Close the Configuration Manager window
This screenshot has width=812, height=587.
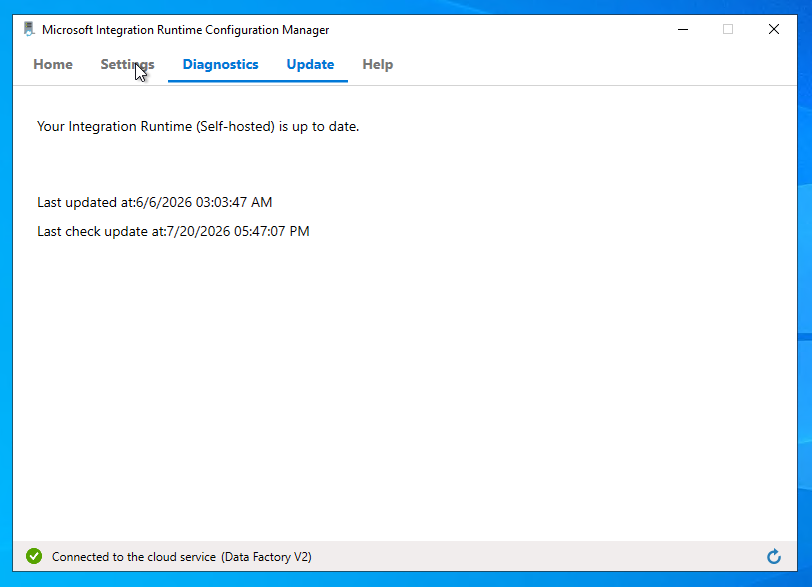pos(774,29)
